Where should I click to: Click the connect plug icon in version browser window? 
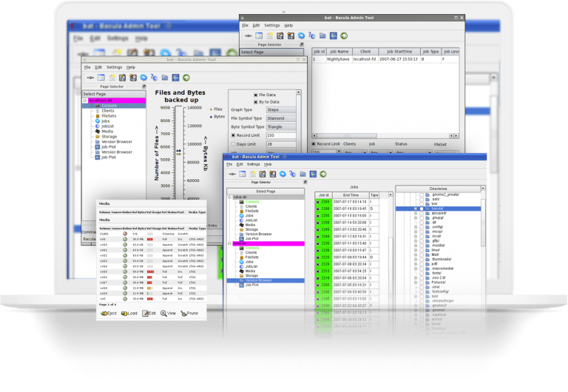pyautogui.click(x=232, y=175)
